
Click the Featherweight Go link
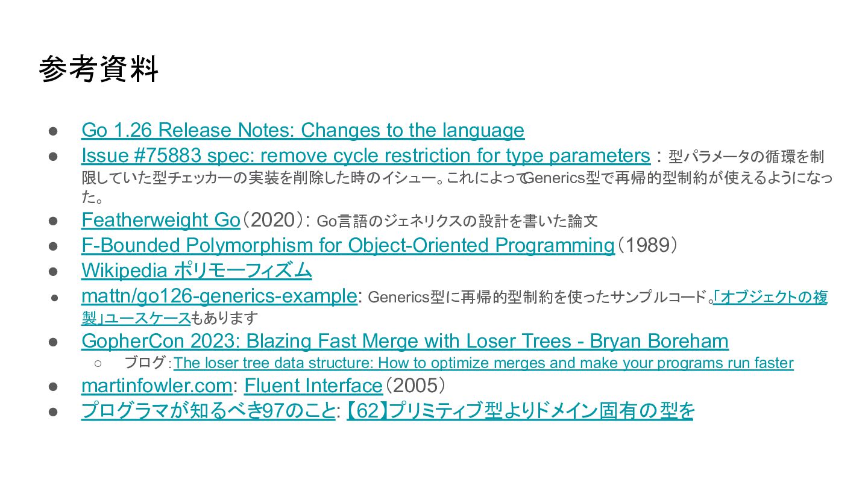click(x=160, y=221)
